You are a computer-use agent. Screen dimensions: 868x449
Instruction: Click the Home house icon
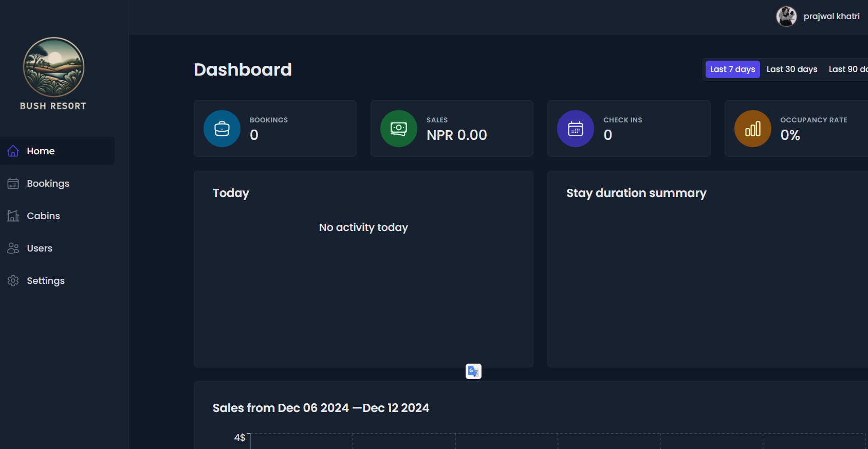click(13, 151)
